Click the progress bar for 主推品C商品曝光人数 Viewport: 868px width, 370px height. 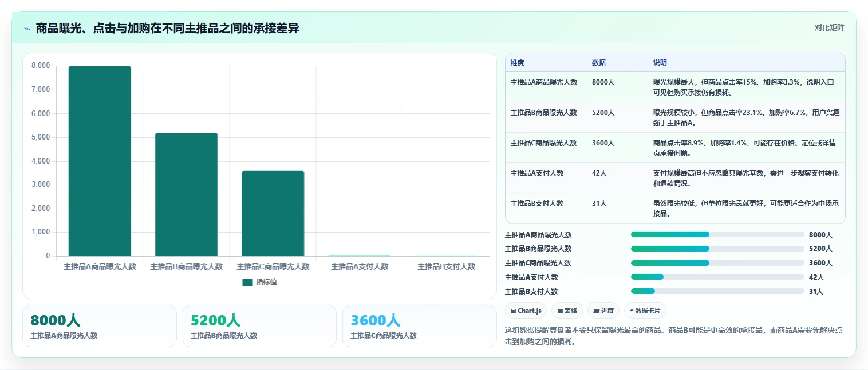click(x=717, y=263)
